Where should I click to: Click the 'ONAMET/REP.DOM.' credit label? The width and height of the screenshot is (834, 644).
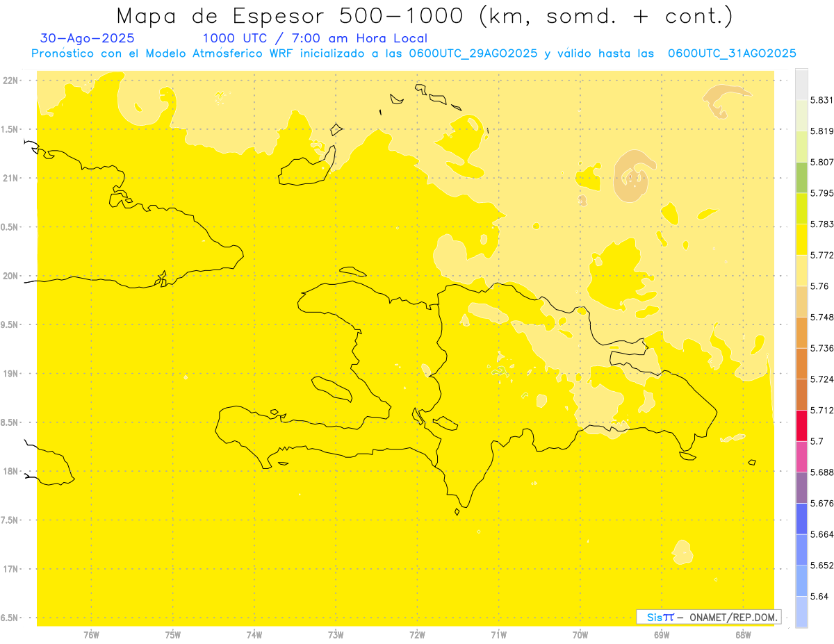(x=733, y=617)
